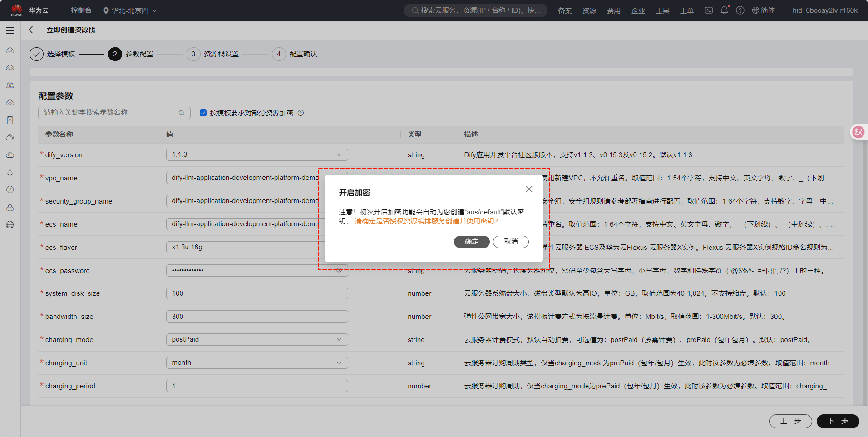Click the global search box in top bar
The width and height of the screenshot is (868, 437).
click(x=475, y=10)
